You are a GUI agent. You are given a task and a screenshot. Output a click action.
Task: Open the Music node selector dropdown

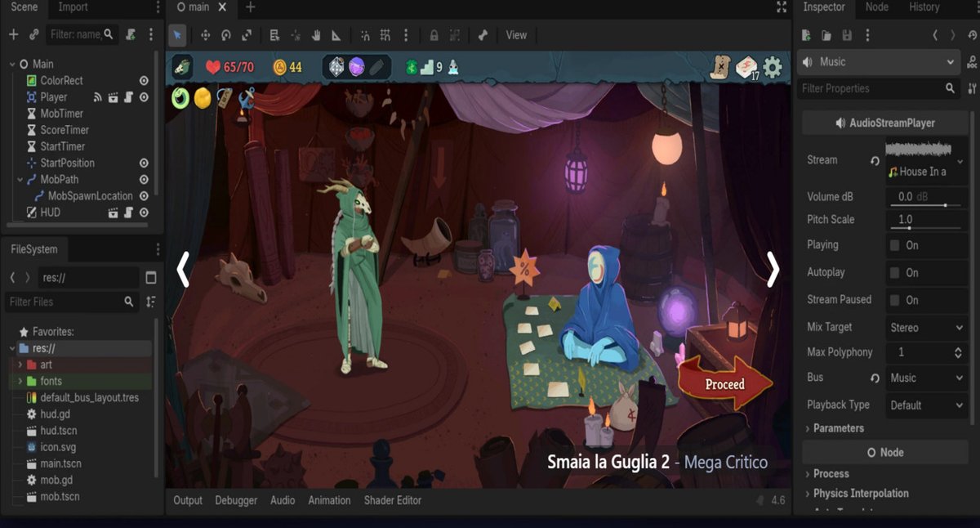point(879,62)
